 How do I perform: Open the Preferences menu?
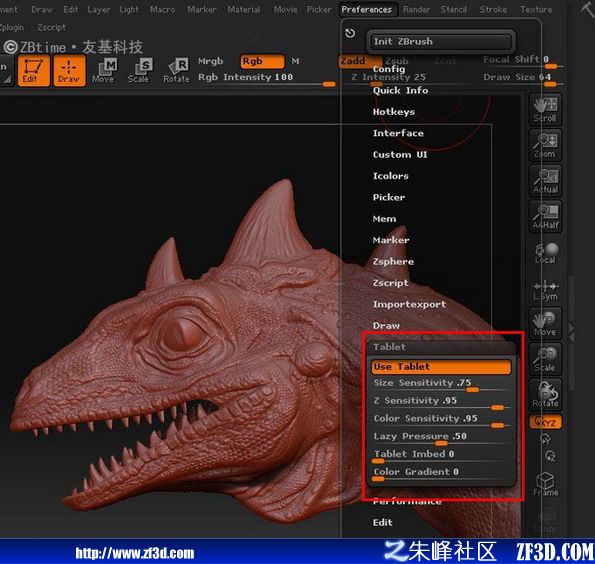tap(367, 9)
